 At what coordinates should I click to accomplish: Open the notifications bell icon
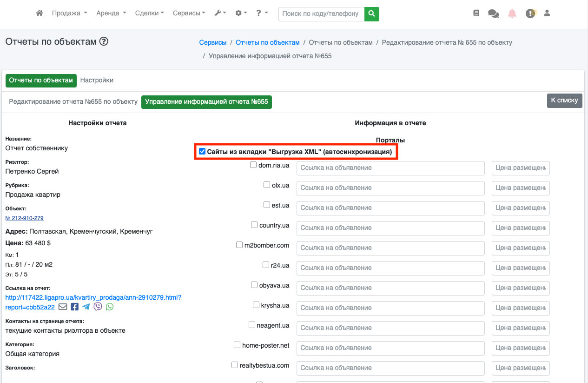(512, 13)
